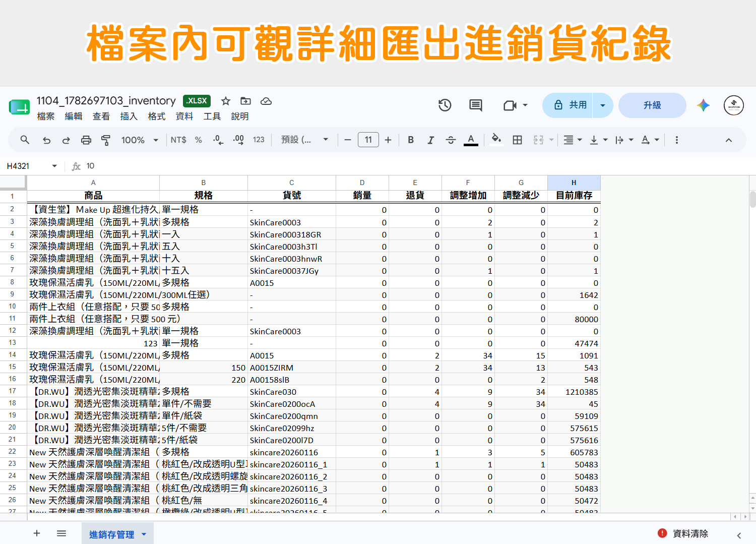This screenshot has height=544, width=756.
Task: Redo the last action
Action: click(x=66, y=140)
